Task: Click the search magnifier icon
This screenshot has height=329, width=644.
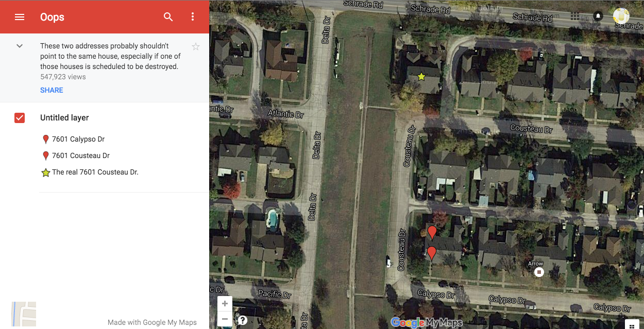Action: pyautogui.click(x=168, y=17)
